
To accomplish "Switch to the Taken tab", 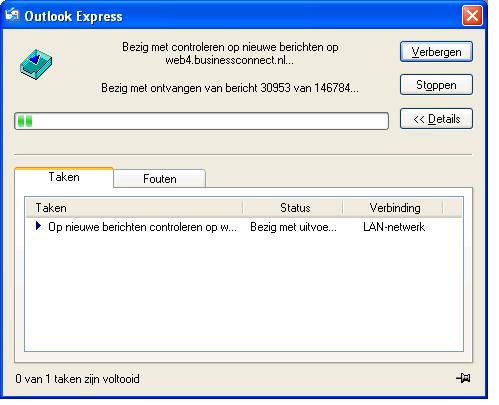I will coord(64,177).
